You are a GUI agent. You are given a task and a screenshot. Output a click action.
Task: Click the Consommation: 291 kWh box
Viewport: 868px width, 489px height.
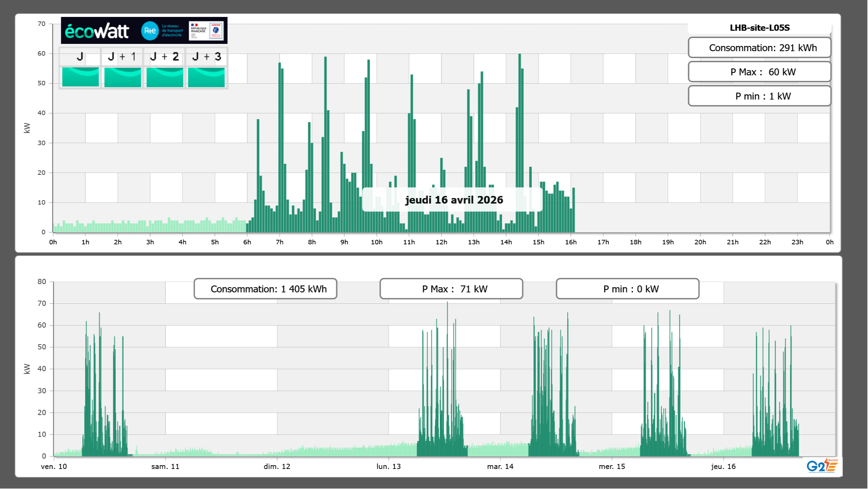click(759, 48)
